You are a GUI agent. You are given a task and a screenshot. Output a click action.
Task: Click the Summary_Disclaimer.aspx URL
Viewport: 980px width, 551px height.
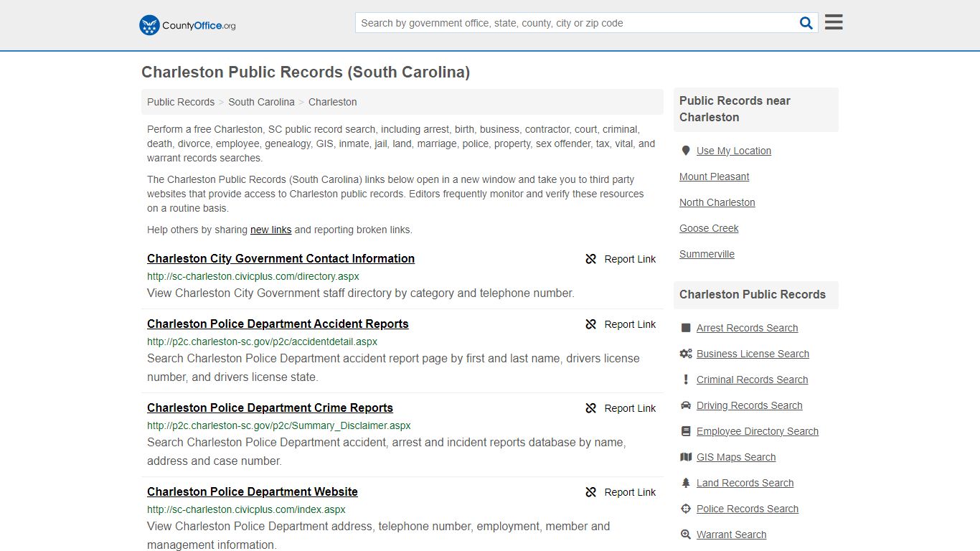(x=279, y=425)
